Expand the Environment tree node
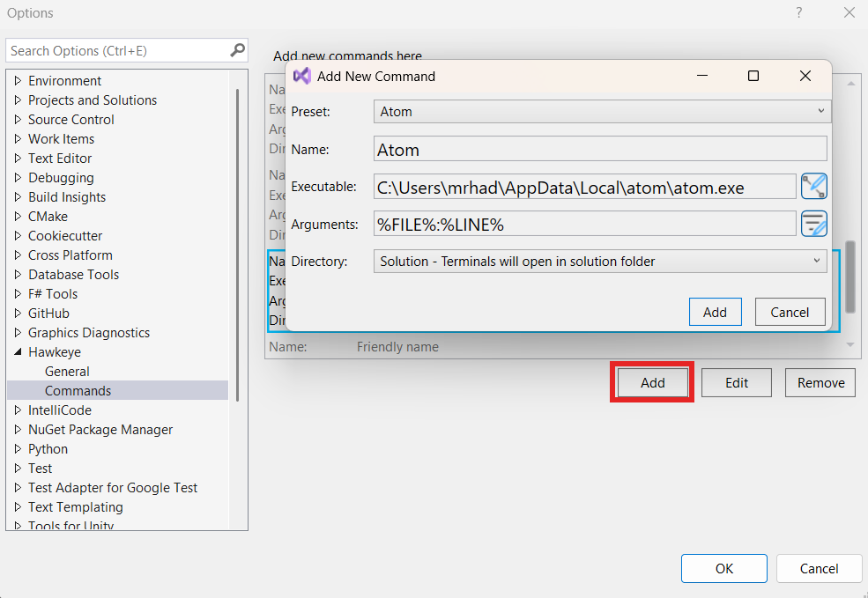The width and height of the screenshot is (868, 598). [x=18, y=81]
